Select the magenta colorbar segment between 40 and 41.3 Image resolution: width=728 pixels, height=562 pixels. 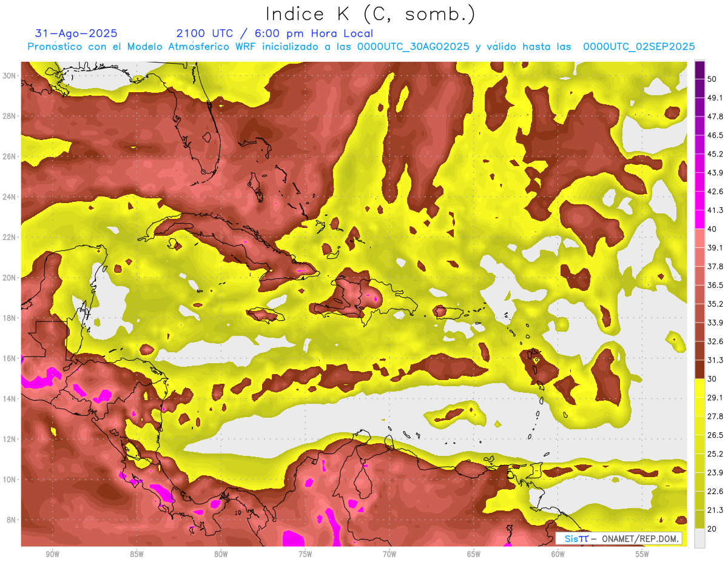coord(699,220)
